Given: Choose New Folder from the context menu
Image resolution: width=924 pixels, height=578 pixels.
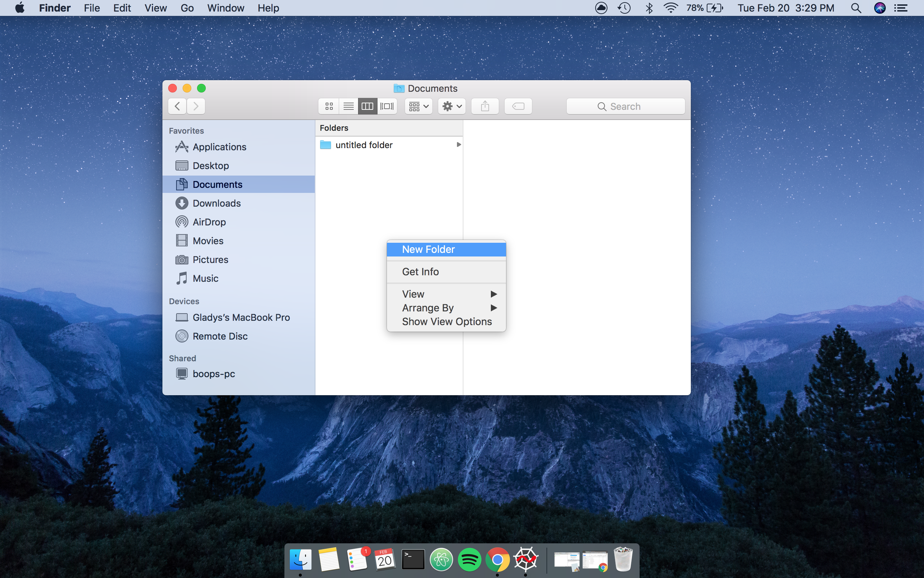Looking at the screenshot, I should pos(446,249).
